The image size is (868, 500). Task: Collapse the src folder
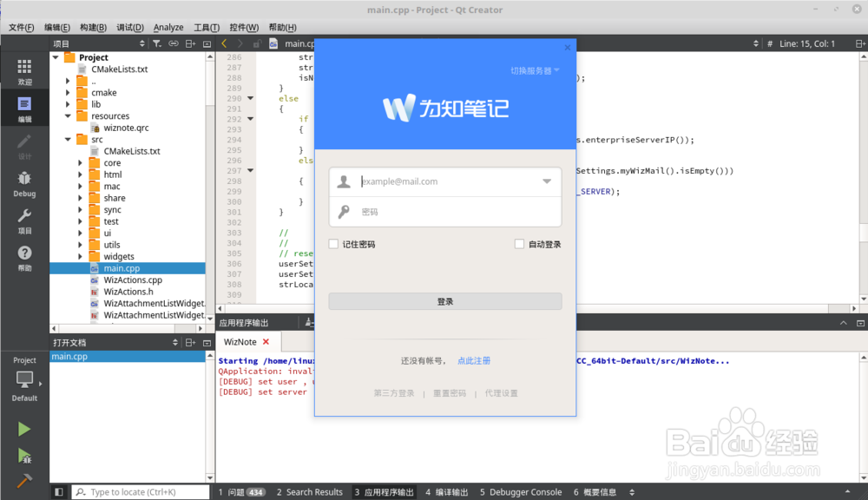coord(68,140)
